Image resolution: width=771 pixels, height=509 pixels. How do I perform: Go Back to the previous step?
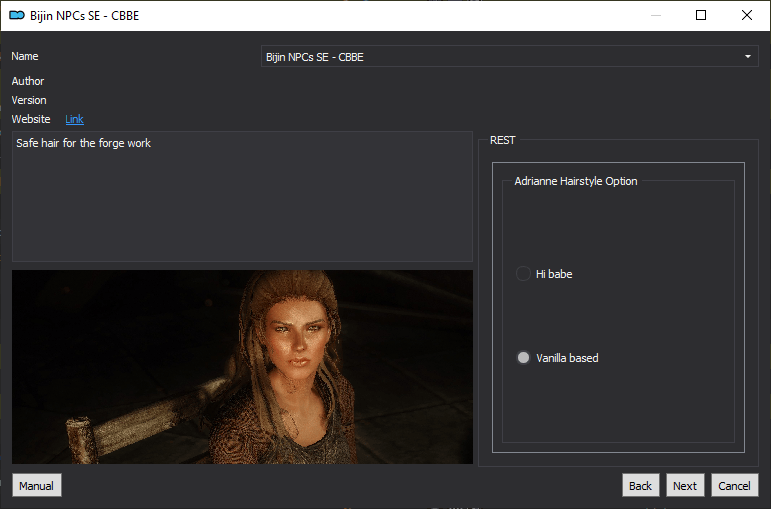pos(640,485)
